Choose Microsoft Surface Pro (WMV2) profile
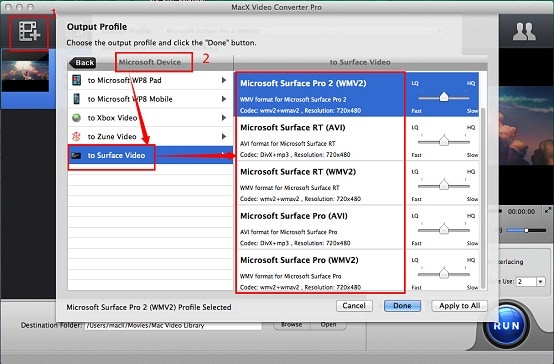Image resolution: width=554 pixels, height=364 pixels. coord(320,270)
